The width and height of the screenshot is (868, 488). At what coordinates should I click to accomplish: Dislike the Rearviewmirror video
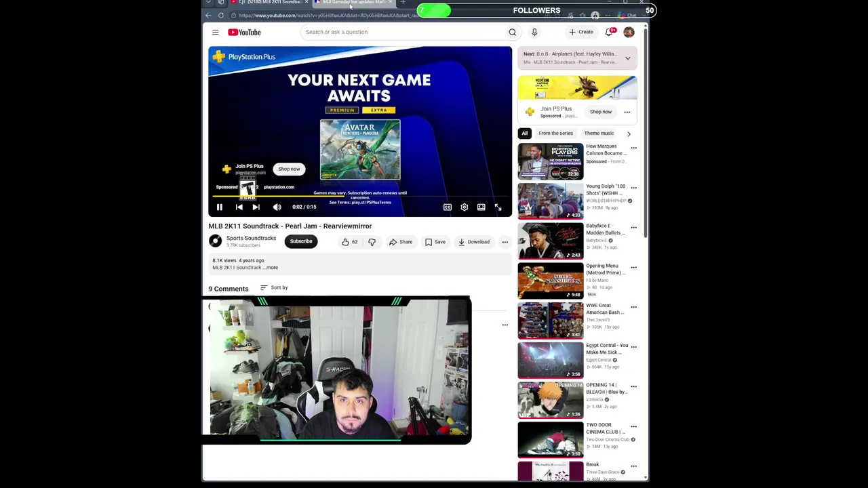372,242
